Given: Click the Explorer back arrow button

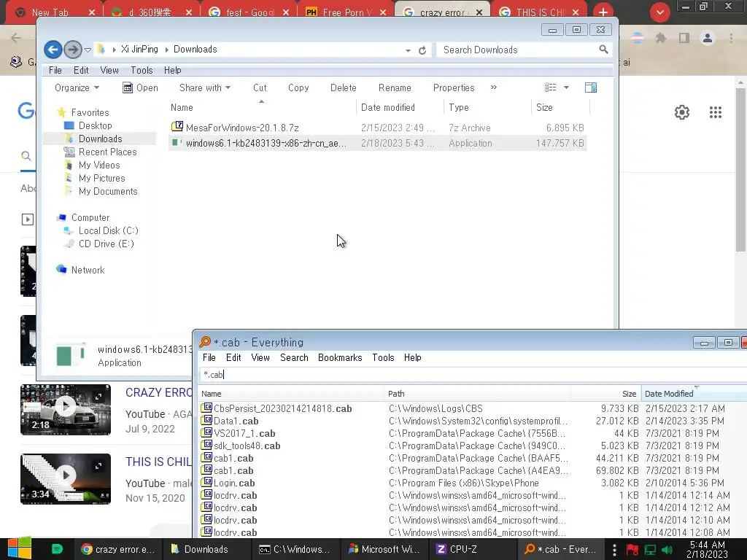Looking at the screenshot, I should tap(53, 50).
